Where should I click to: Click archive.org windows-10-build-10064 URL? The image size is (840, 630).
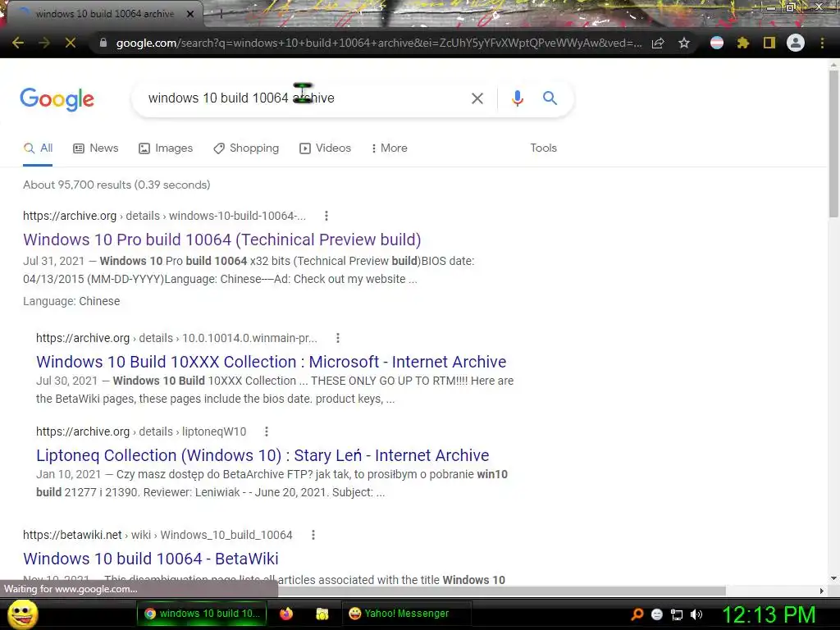tap(164, 216)
